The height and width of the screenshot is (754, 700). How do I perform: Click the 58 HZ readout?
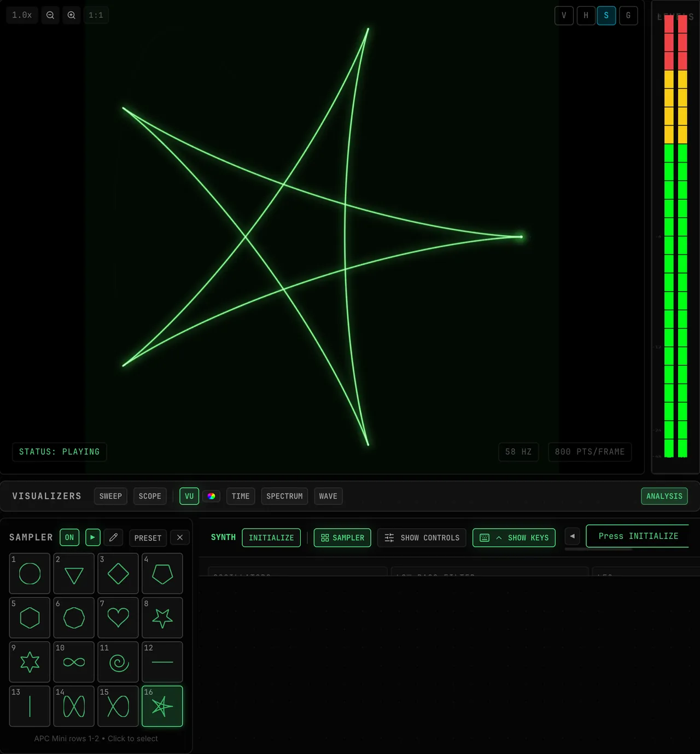[x=518, y=452]
